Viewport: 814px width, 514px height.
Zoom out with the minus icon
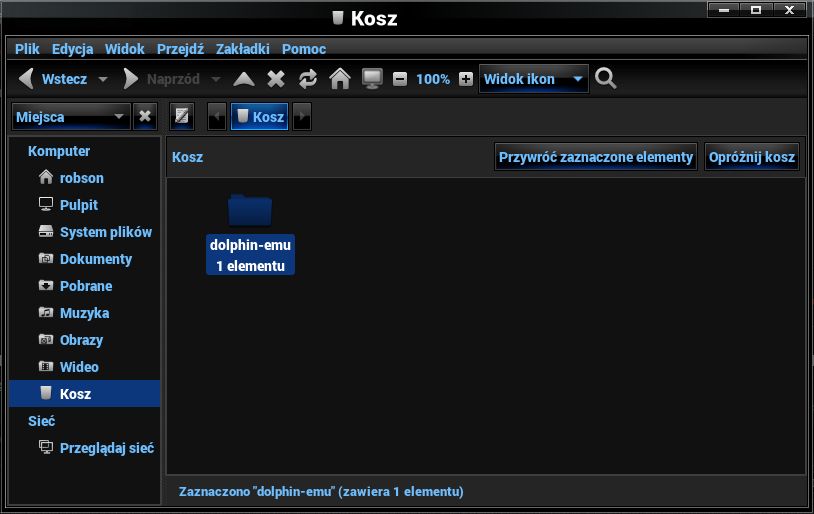[x=400, y=79]
